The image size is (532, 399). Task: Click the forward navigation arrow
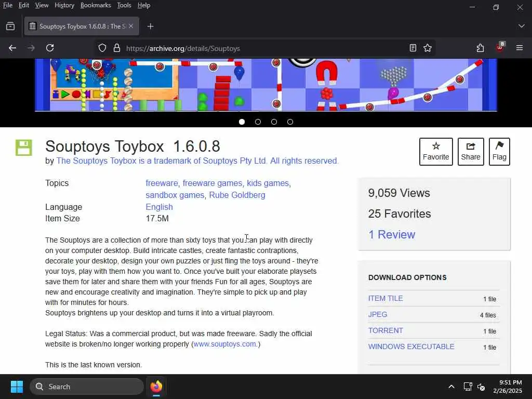[x=31, y=48]
